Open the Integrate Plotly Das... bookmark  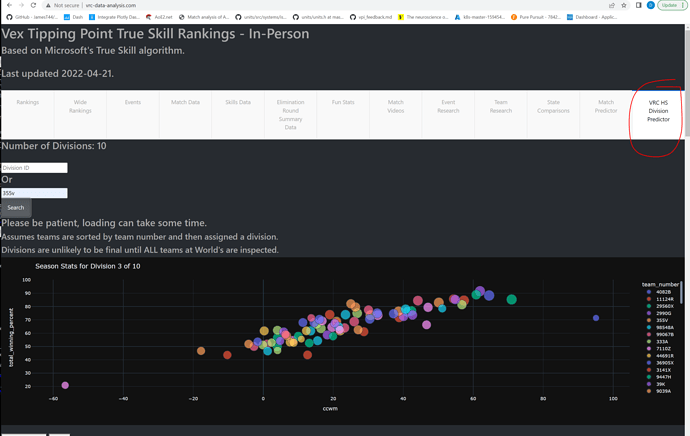114,17
